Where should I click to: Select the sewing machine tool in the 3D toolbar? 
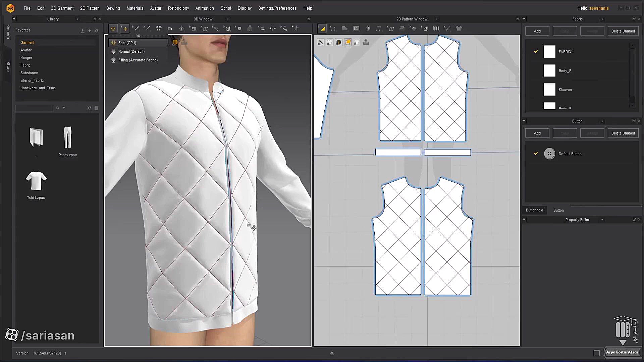coord(193,29)
